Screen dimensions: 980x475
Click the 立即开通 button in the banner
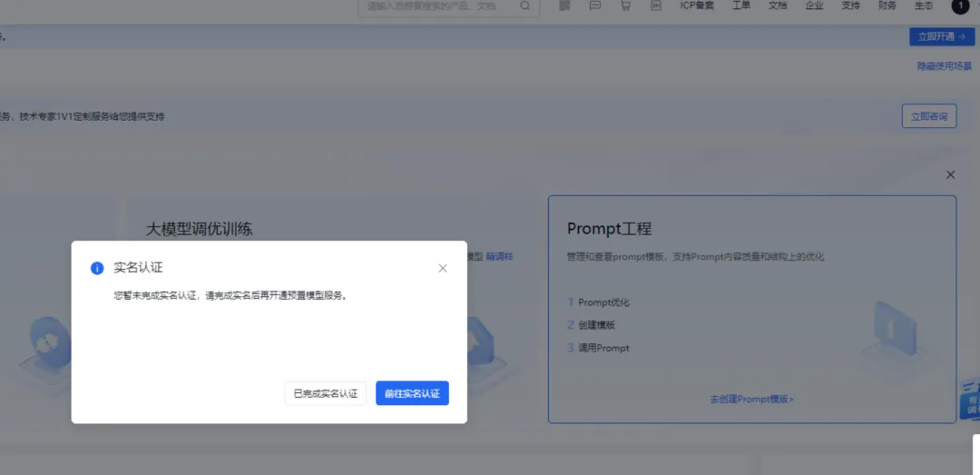coord(942,37)
